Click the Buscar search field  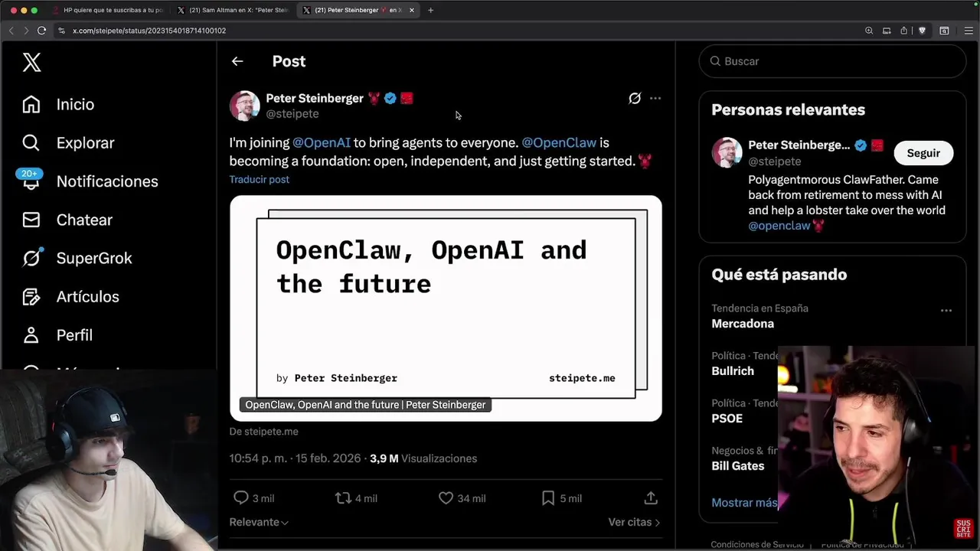click(832, 61)
